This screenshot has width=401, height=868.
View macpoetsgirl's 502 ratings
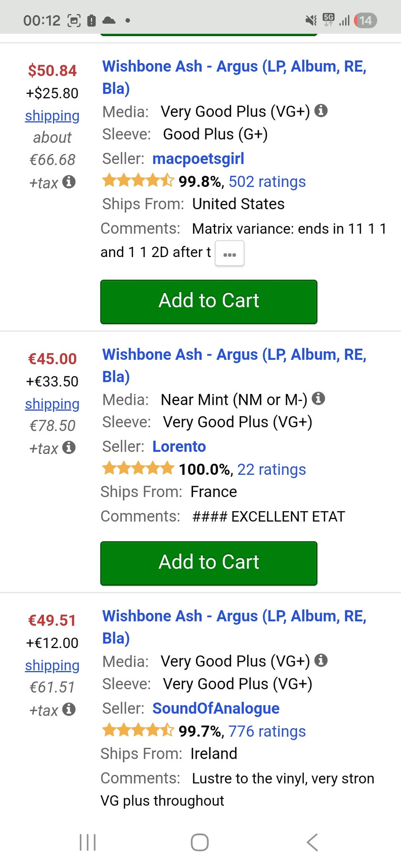(x=267, y=182)
